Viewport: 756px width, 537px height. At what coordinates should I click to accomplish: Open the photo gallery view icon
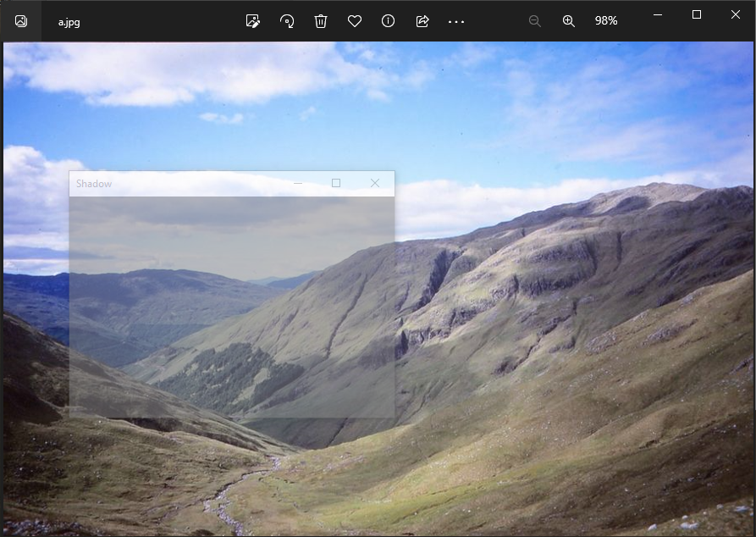pyautogui.click(x=21, y=21)
